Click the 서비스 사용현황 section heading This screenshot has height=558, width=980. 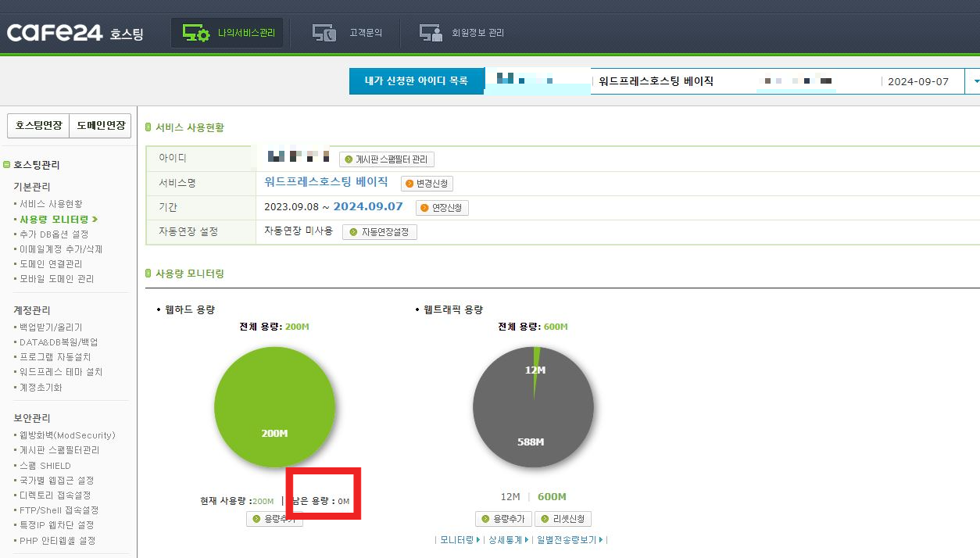pyautogui.click(x=190, y=127)
